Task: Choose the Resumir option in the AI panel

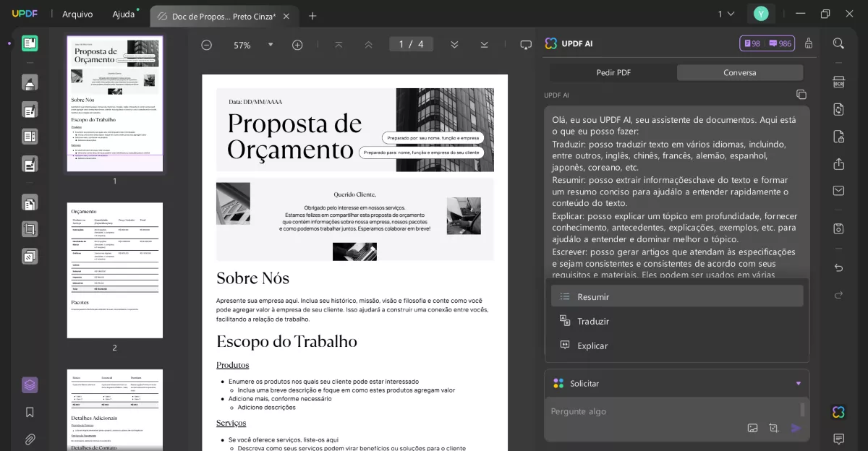Action: pyautogui.click(x=676, y=296)
